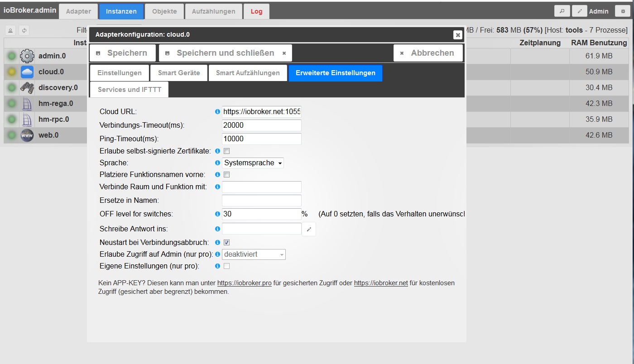The width and height of the screenshot is (634, 364).
Task: Switch to Smart Geräte tab
Action: 179,73
